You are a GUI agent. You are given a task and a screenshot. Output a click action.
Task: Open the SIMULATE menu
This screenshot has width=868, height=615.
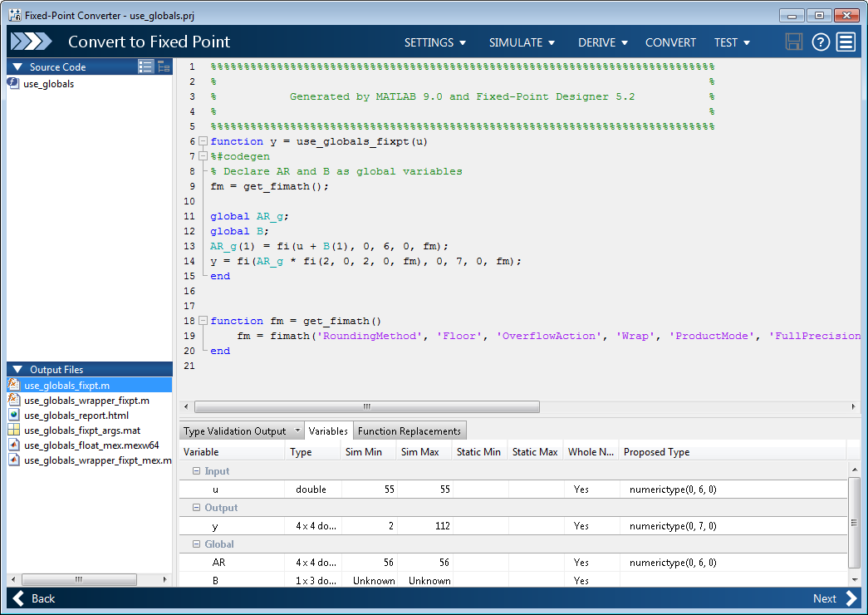(522, 42)
